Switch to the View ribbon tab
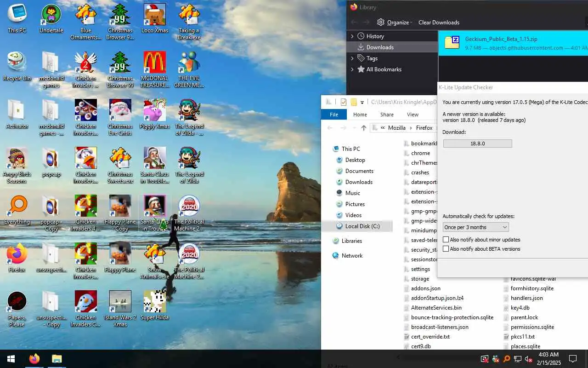Screen dimensions: 588x368 (x=413, y=115)
